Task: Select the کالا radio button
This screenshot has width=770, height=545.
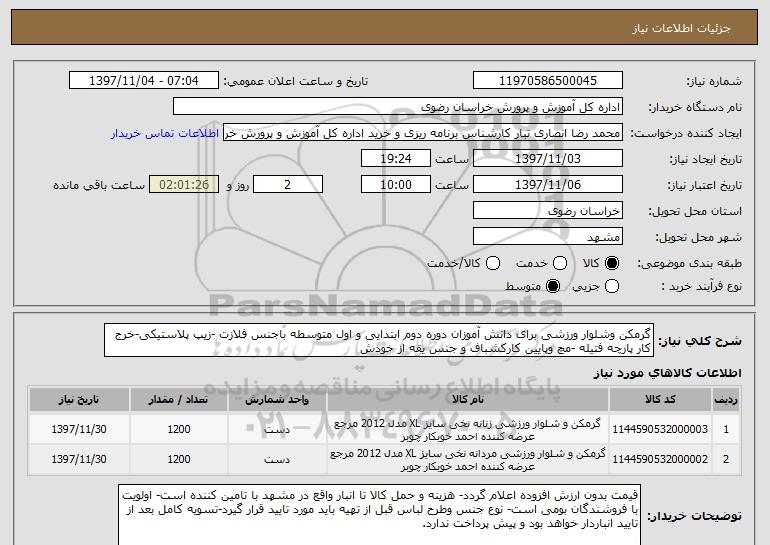Action: coord(611,264)
